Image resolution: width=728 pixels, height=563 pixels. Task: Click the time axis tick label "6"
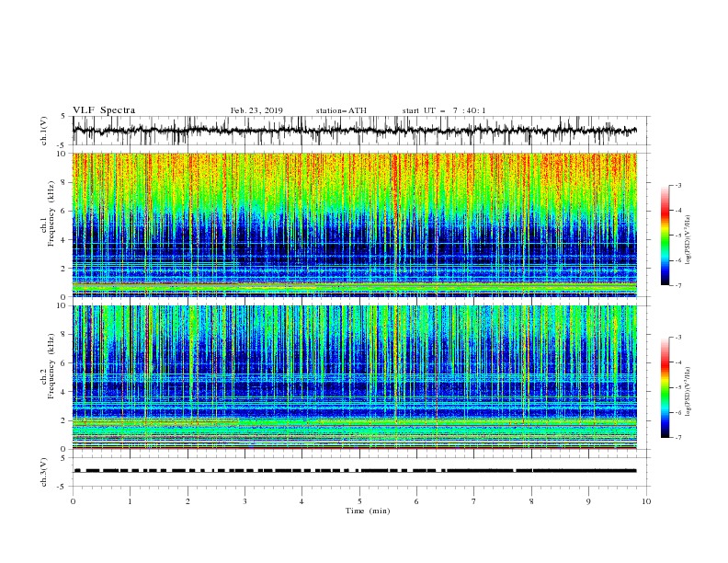[x=416, y=501]
